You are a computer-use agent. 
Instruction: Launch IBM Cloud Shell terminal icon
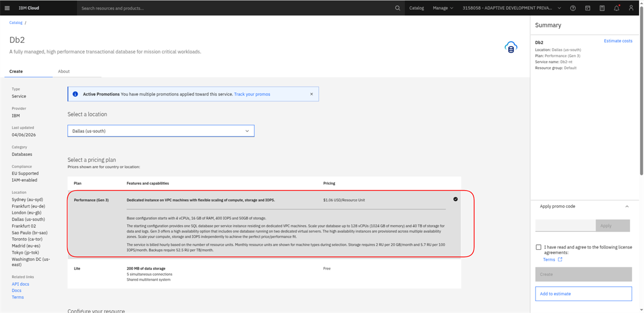point(588,8)
